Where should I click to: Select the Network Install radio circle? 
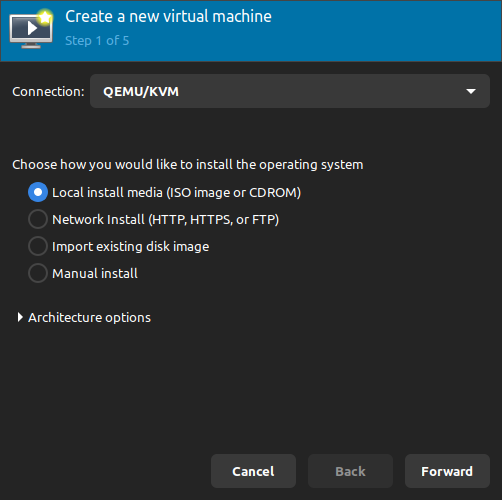[38, 219]
